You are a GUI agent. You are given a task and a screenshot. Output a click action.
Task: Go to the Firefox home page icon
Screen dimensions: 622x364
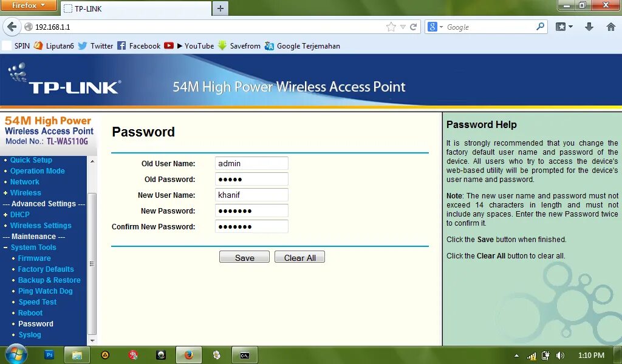pyautogui.click(x=611, y=27)
